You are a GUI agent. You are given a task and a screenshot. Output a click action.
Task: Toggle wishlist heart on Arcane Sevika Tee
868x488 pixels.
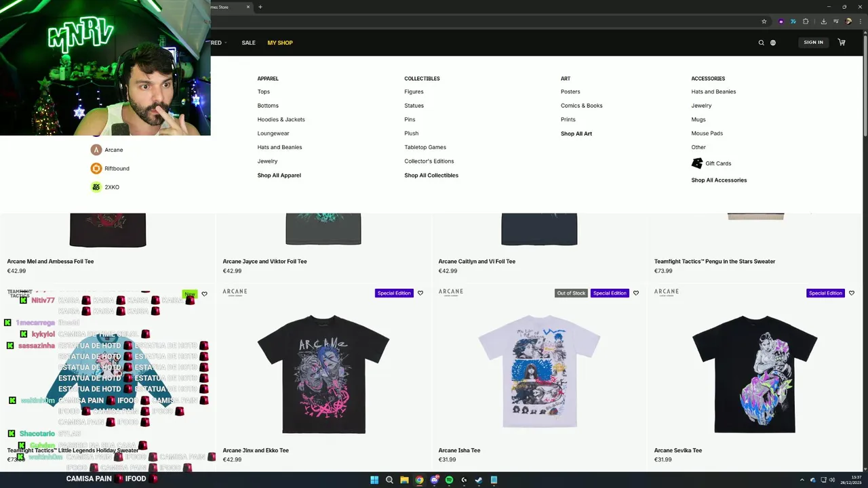(x=852, y=293)
